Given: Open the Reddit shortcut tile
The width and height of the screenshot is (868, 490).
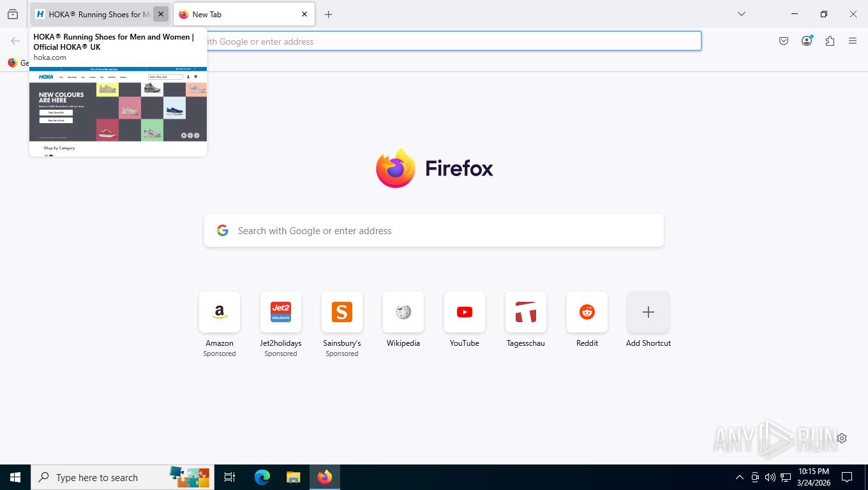Looking at the screenshot, I should (x=587, y=312).
